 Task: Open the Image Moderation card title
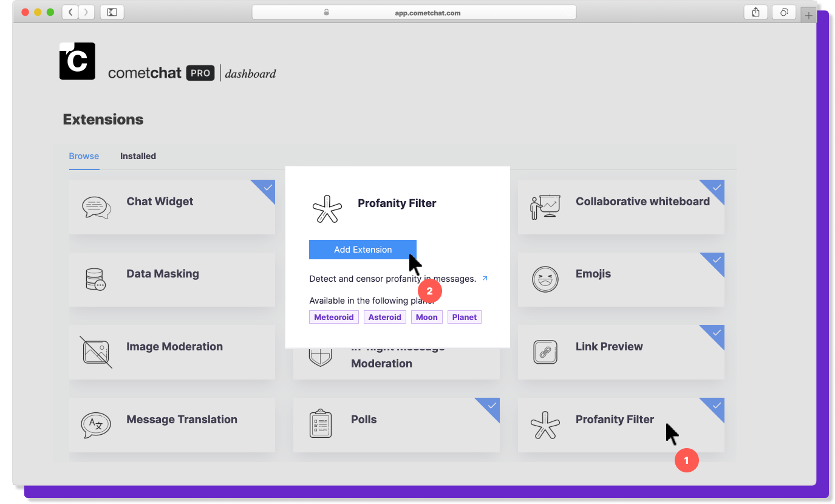174,347
